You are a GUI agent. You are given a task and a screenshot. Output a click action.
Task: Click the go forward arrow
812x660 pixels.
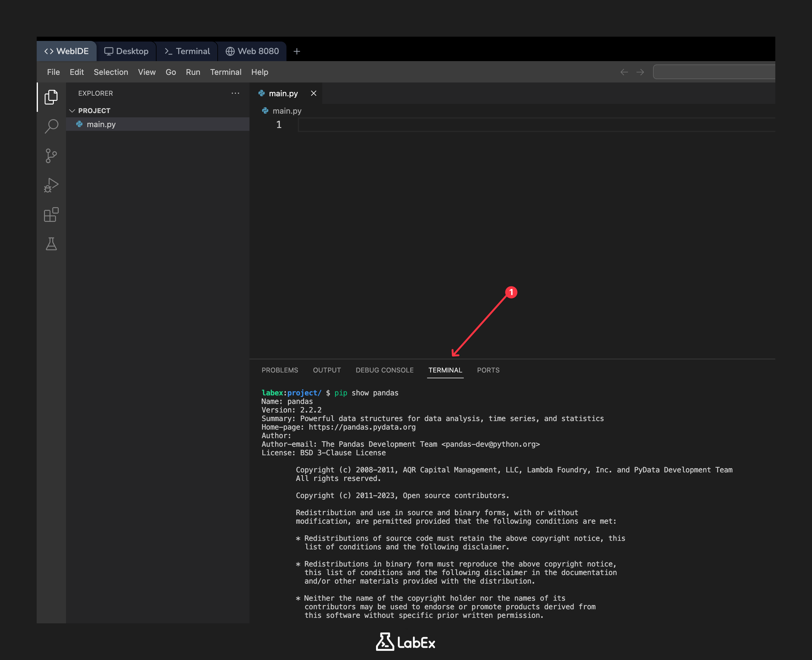[640, 72]
